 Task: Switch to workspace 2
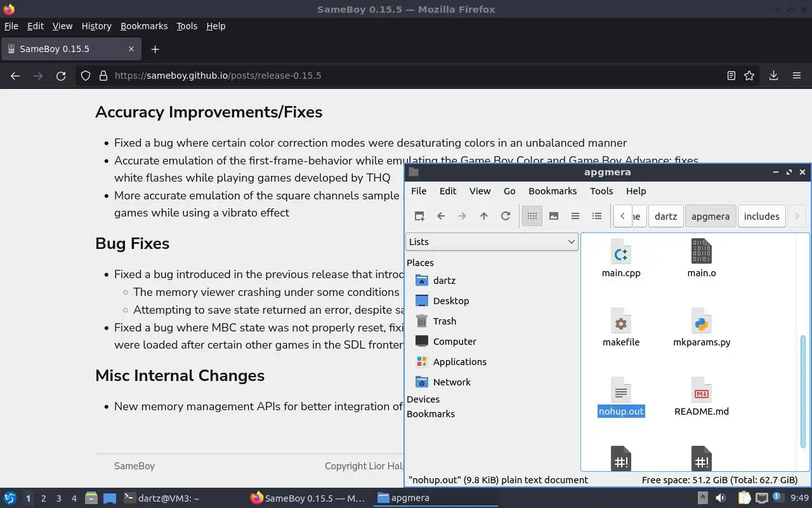[43, 498]
